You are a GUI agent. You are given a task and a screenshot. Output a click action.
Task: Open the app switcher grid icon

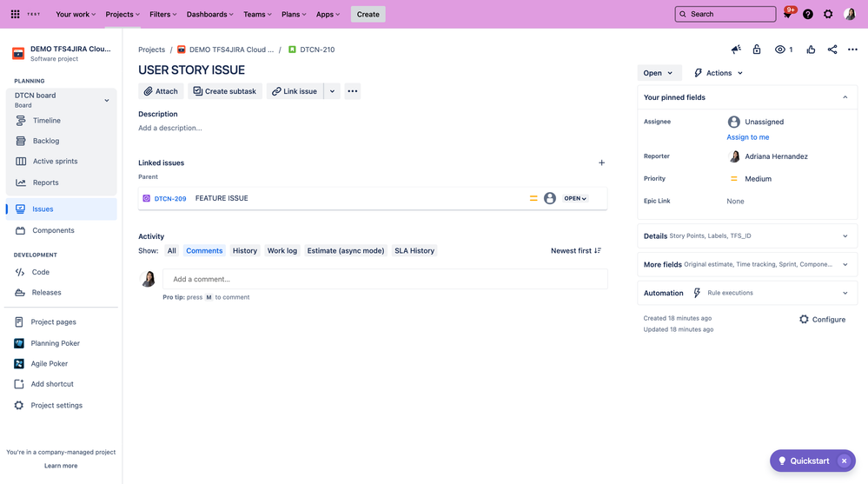click(15, 14)
